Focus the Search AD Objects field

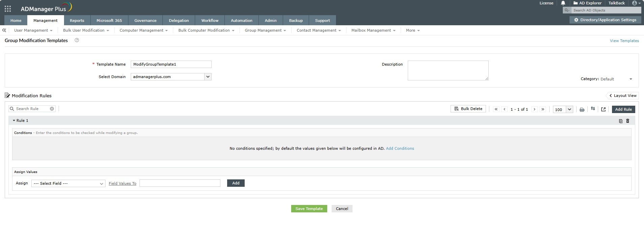[606, 10]
